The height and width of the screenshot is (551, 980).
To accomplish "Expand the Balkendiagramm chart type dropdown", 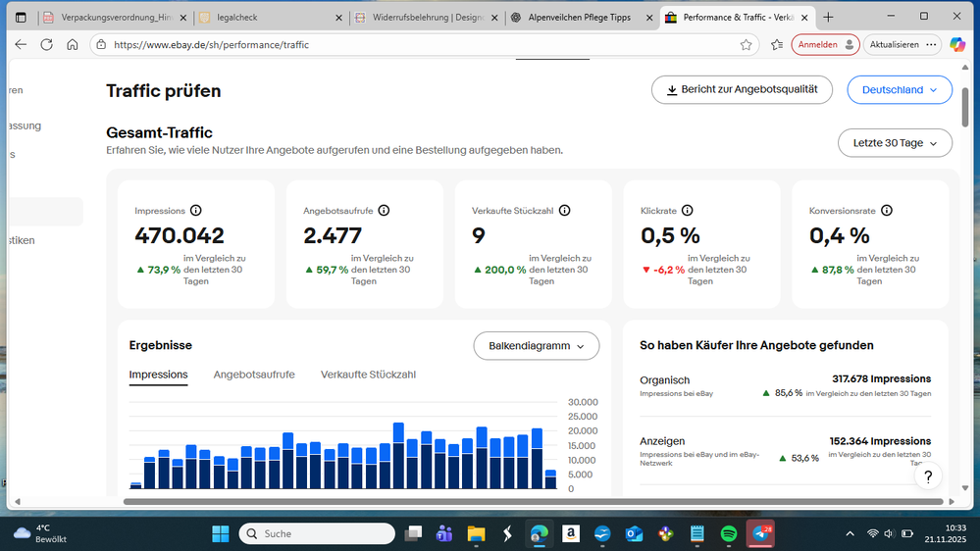I will click(537, 346).
